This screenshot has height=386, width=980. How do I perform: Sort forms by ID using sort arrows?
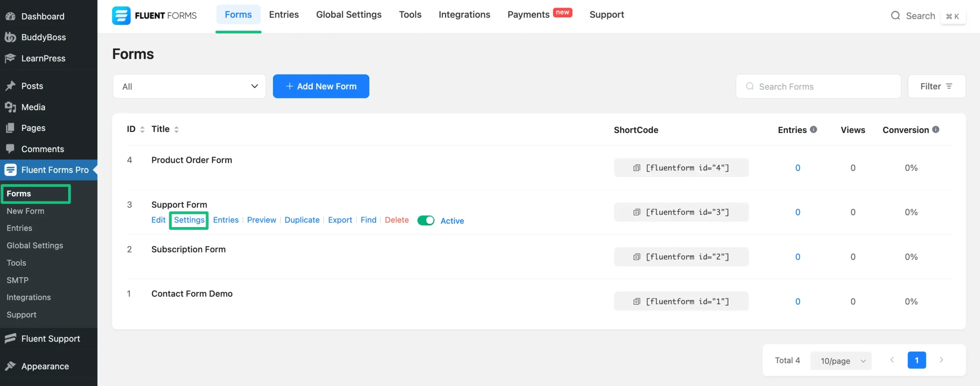click(142, 129)
